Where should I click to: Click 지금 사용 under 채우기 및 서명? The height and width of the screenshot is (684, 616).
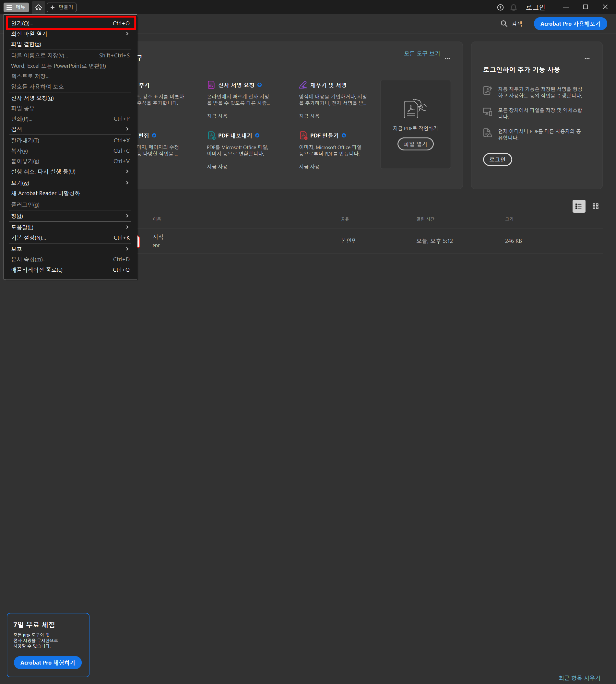tap(309, 116)
